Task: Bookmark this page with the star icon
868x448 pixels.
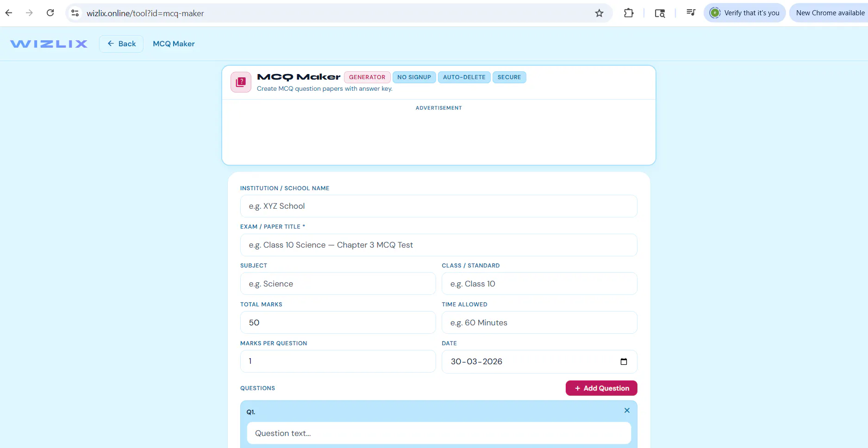Action: click(x=599, y=13)
